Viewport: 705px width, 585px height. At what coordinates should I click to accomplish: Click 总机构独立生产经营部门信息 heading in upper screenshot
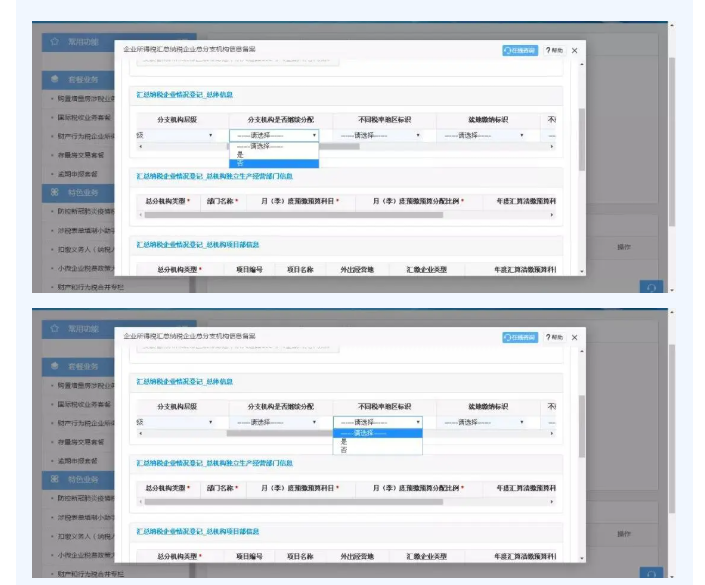pos(214,176)
